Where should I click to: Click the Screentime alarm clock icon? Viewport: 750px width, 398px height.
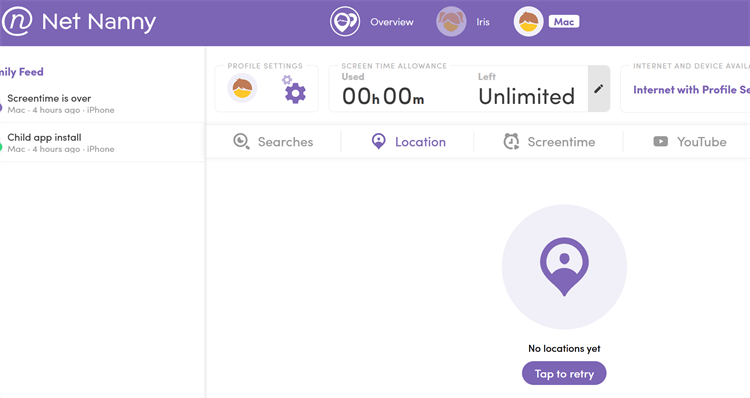coord(511,142)
